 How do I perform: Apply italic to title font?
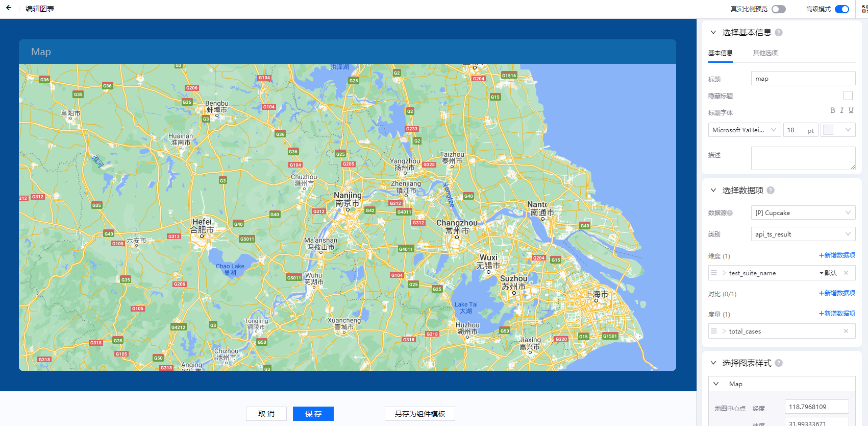(x=842, y=110)
